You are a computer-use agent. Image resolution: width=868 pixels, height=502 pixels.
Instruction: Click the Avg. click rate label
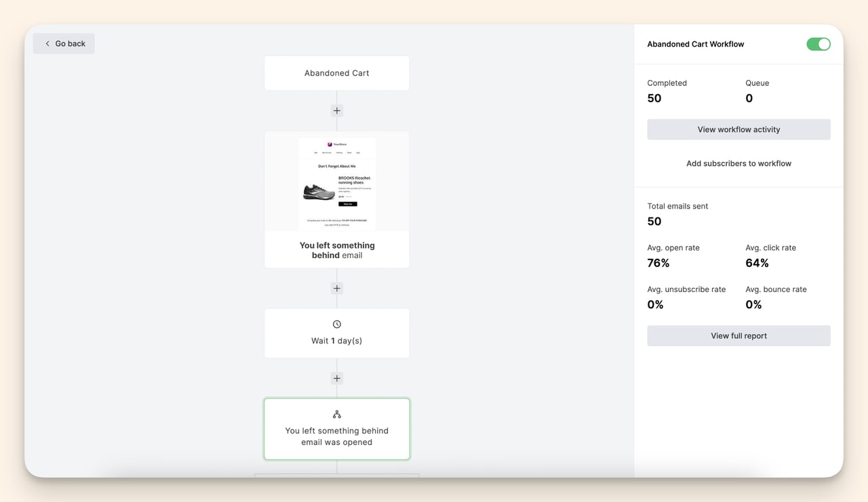(771, 247)
